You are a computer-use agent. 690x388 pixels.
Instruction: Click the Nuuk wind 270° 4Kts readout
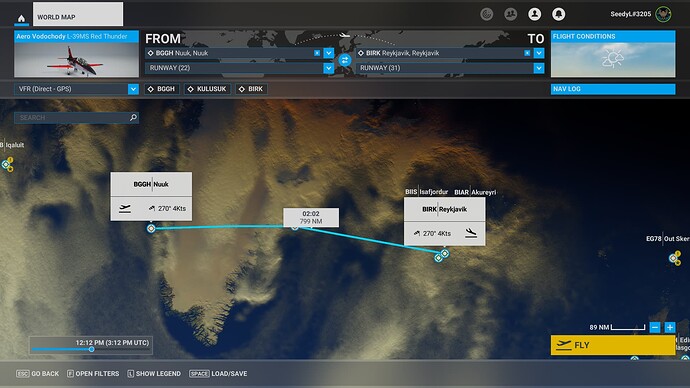click(x=167, y=209)
